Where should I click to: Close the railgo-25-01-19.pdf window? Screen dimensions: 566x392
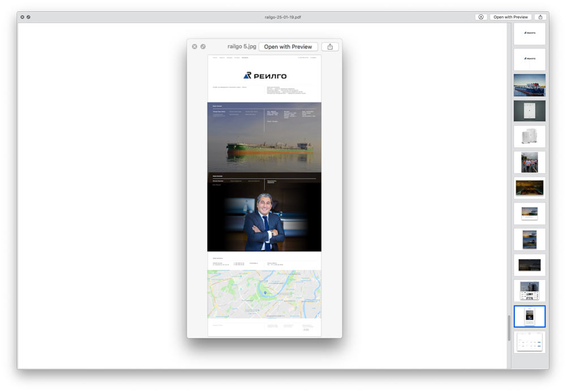[22, 17]
